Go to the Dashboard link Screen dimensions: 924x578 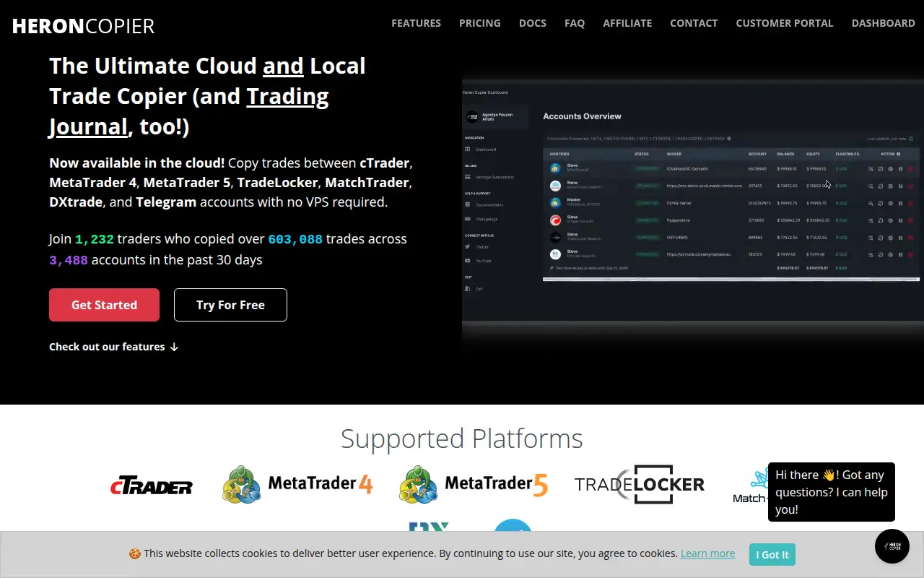(x=883, y=23)
